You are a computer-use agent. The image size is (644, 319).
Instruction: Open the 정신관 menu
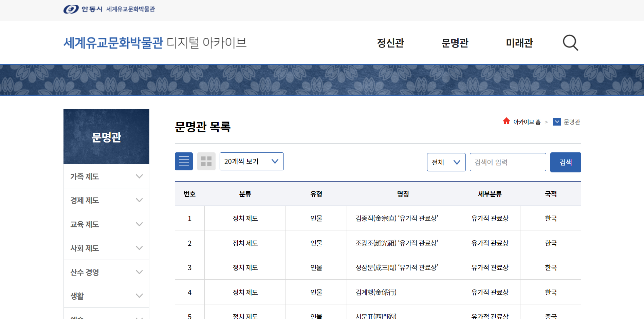[x=390, y=43]
